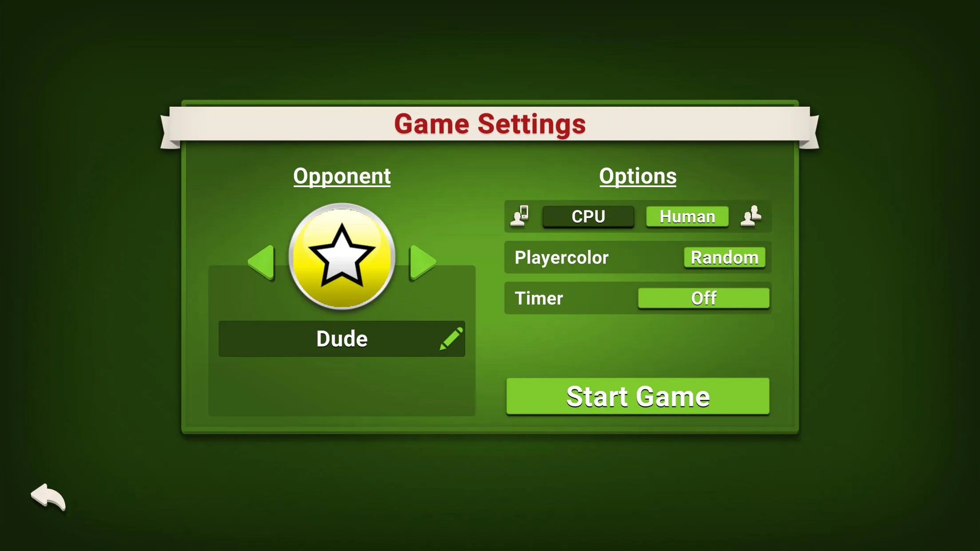Toggle the Timer Off switch
This screenshot has width=980, height=551.
pyautogui.click(x=703, y=298)
